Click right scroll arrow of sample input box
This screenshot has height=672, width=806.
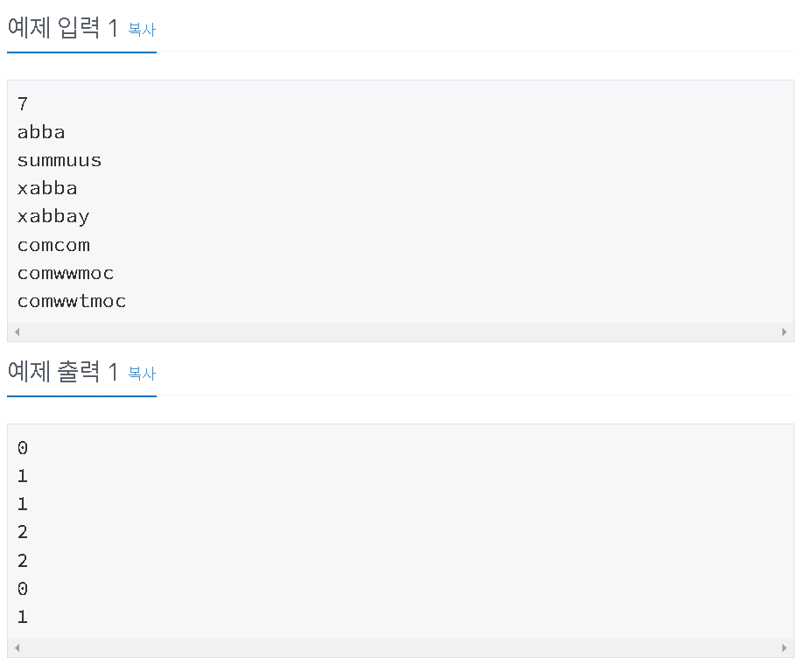click(784, 332)
